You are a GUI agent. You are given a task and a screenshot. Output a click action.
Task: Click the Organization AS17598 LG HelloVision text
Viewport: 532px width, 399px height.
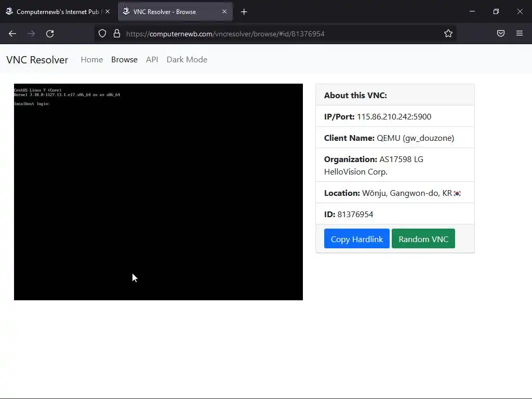point(374,166)
